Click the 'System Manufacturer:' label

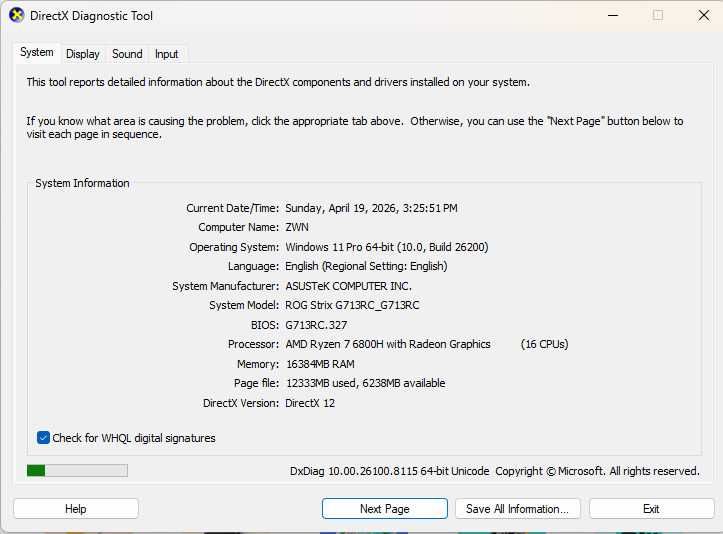[225, 286]
